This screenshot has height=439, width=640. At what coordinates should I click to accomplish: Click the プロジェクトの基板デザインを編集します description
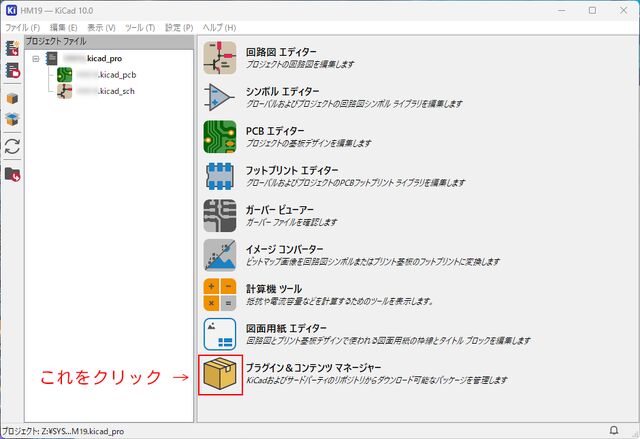[308, 143]
